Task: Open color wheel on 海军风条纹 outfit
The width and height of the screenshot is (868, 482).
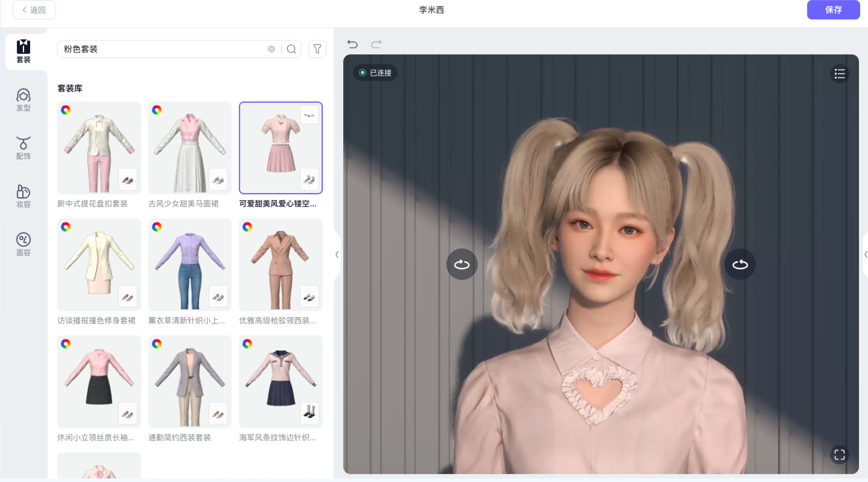Action: [x=247, y=343]
